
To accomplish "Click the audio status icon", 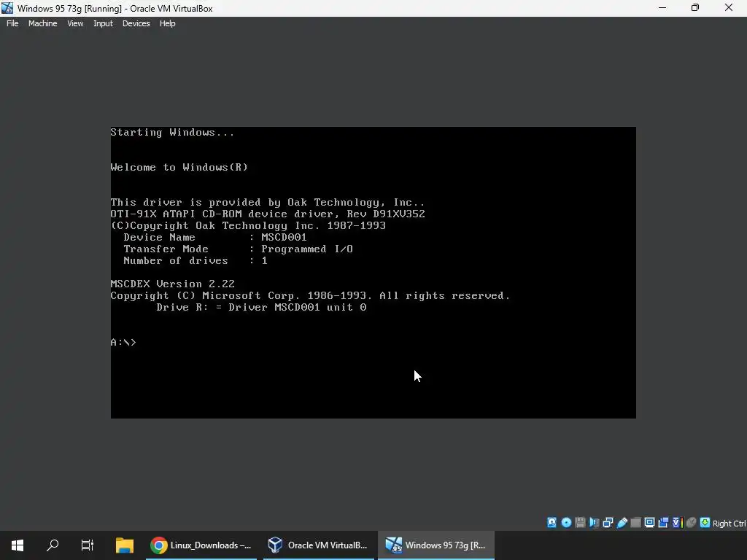I will pos(594,522).
